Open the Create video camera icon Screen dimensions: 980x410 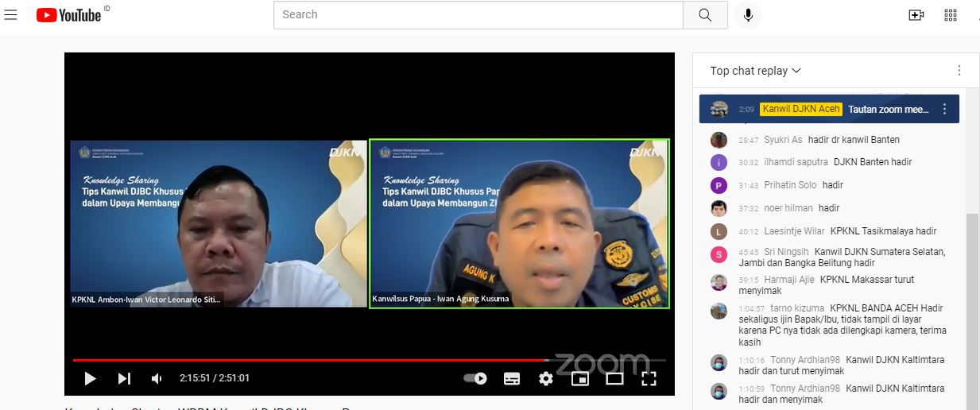[x=916, y=15]
